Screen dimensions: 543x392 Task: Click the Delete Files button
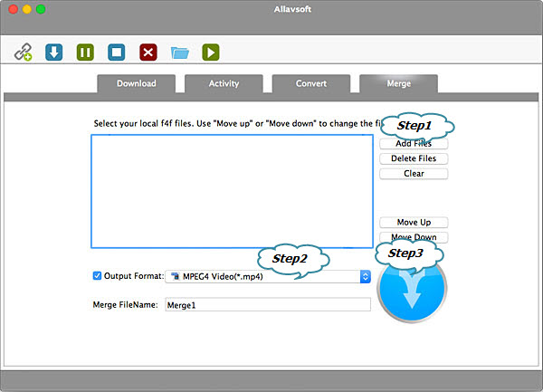(414, 158)
